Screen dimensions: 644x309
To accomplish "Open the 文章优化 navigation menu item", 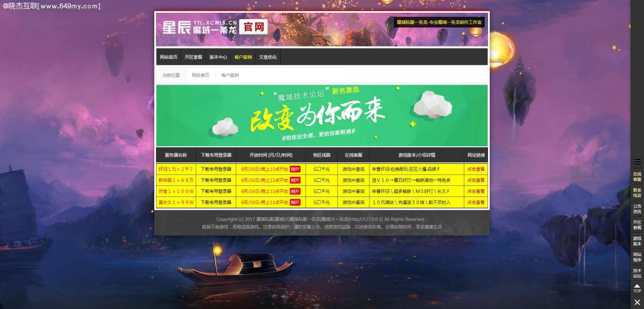I will point(268,57).
